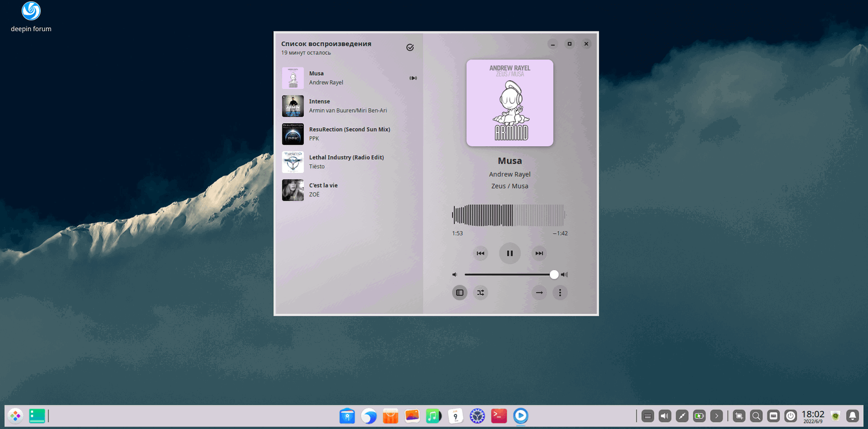The height and width of the screenshot is (429, 868).
Task: Seek within the waveform progress bar
Action: point(509,215)
